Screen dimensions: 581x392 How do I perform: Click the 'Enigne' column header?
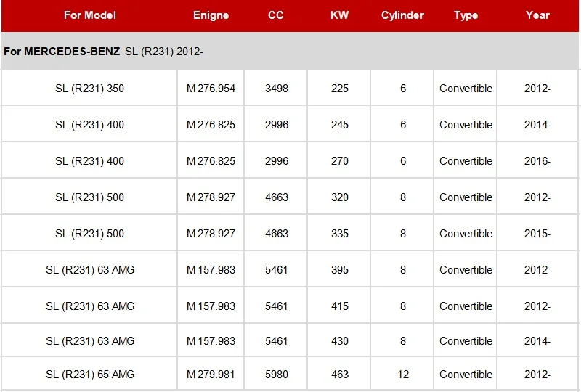[x=211, y=15]
